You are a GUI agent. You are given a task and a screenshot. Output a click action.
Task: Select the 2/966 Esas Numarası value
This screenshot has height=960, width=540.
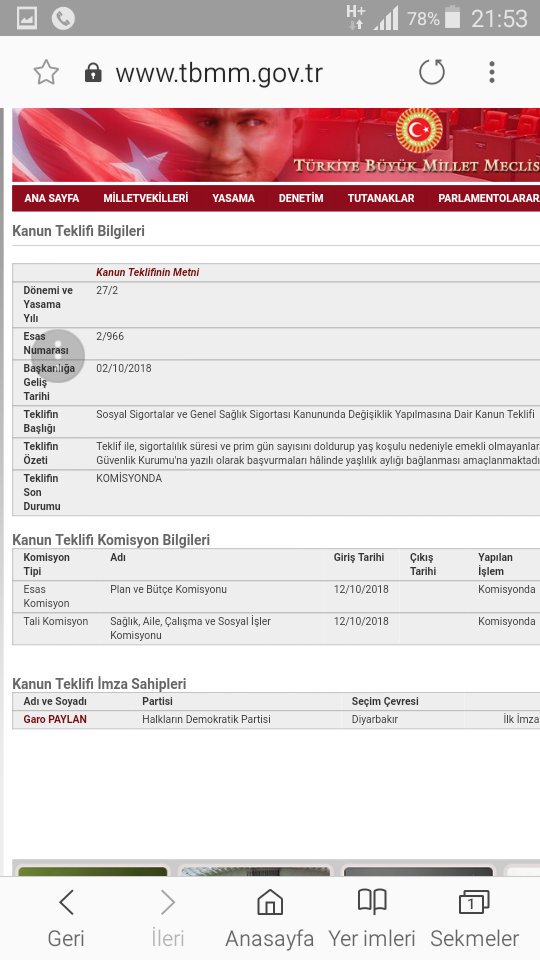tap(110, 336)
